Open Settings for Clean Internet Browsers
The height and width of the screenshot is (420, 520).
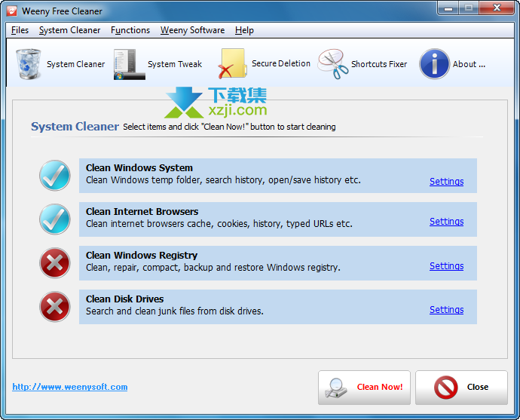pyautogui.click(x=446, y=221)
